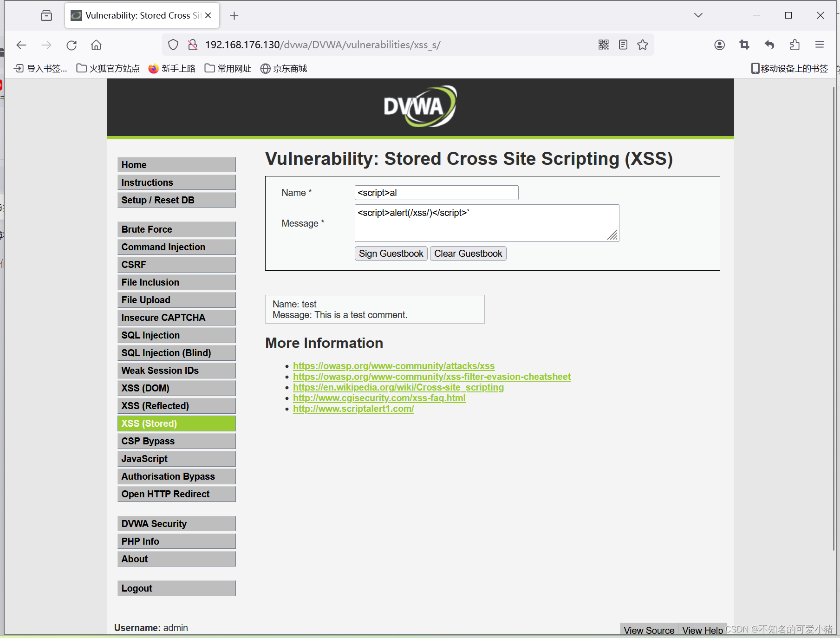
Task: Open Instructions in the sidebar
Action: [176, 182]
